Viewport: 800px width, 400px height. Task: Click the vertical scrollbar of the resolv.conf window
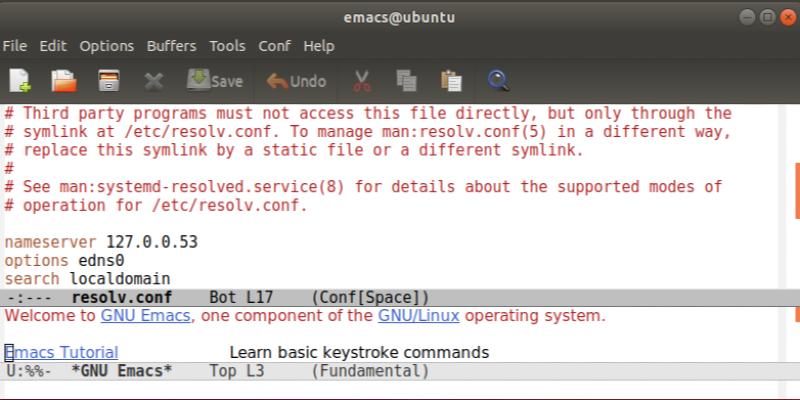tap(796, 190)
